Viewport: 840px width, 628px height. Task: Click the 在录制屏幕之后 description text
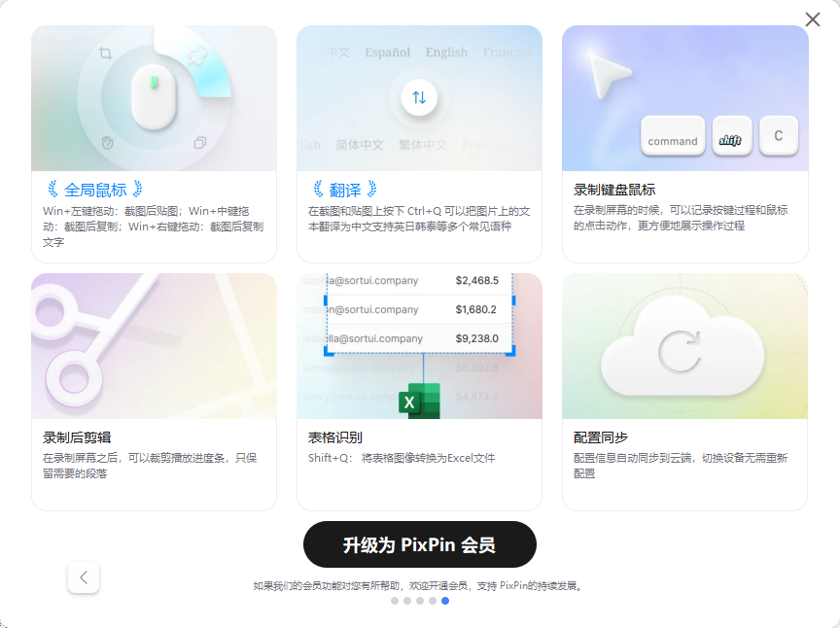pyautogui.click(x=150, y=466)
